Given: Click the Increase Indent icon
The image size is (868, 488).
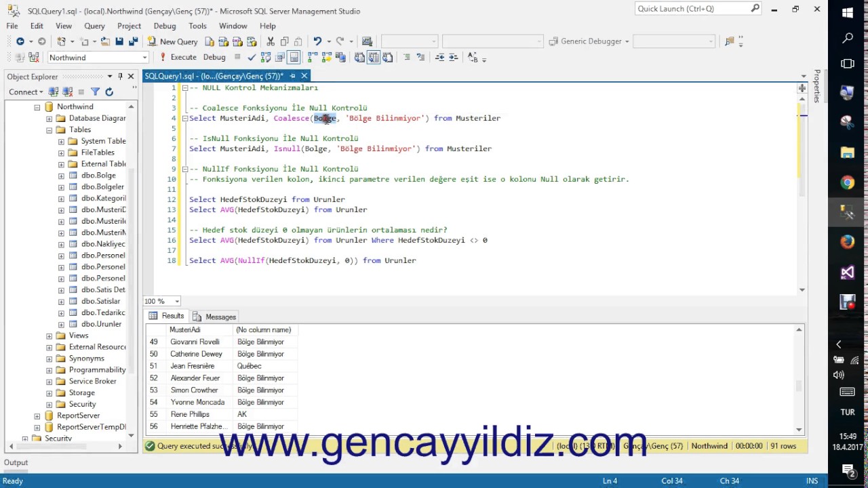Looking at the screenshot, I should [453, 58].
